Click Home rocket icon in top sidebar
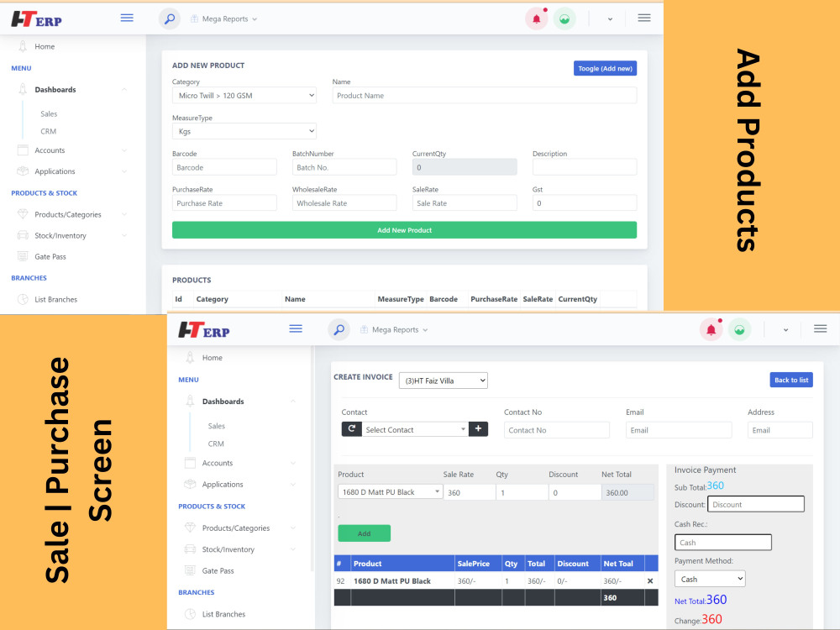Screen dimensions: 840x630 click(23, 46)
